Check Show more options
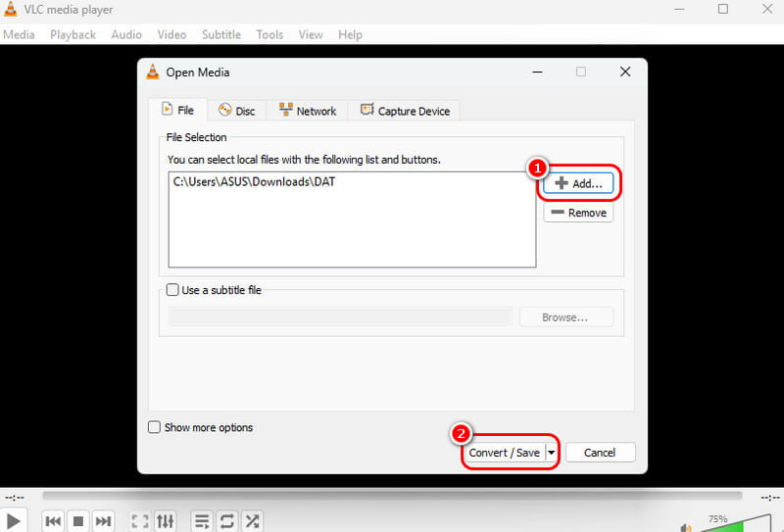784x532 pixels. 155,427
